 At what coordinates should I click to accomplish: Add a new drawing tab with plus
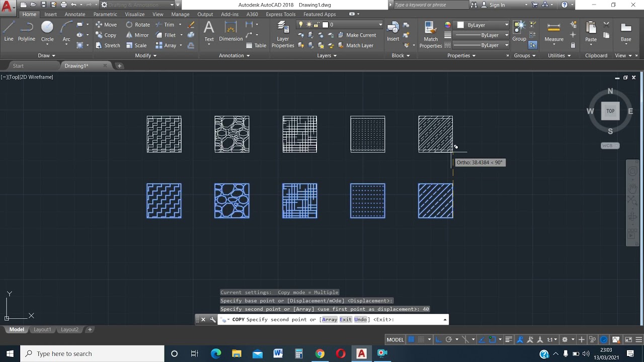(119, 66)
